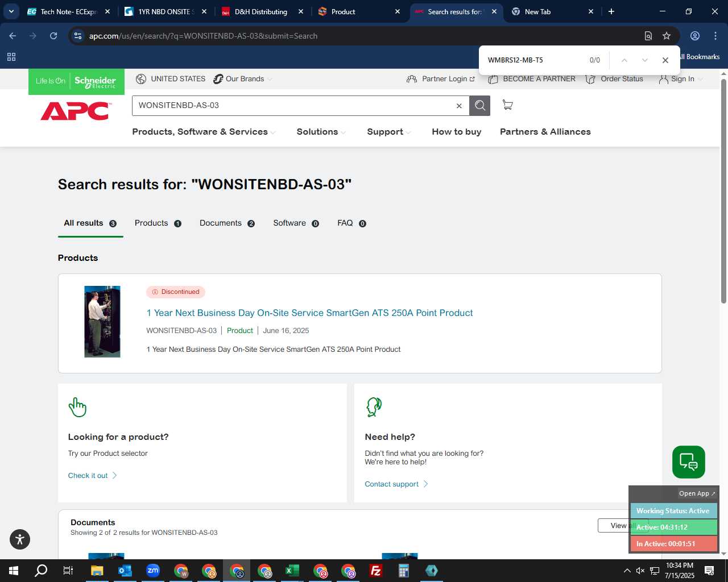Open Outlook from the taskbar

[125, 571]
